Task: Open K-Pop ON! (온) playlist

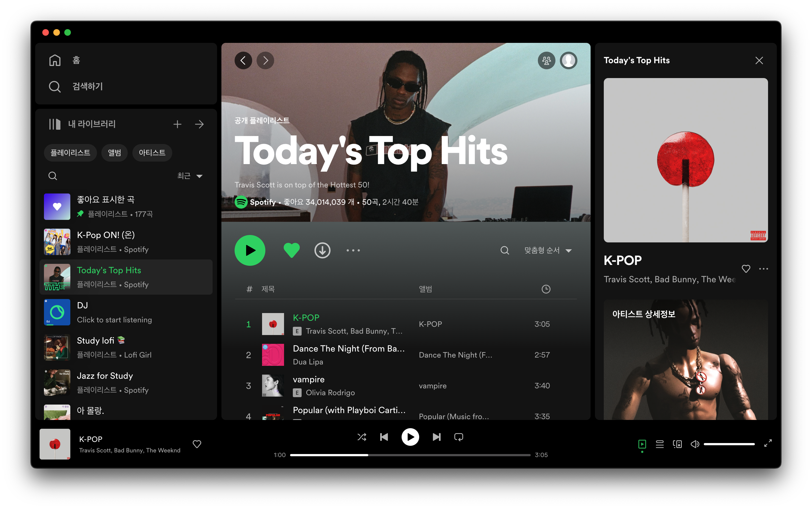Action: tap(126, 242)
